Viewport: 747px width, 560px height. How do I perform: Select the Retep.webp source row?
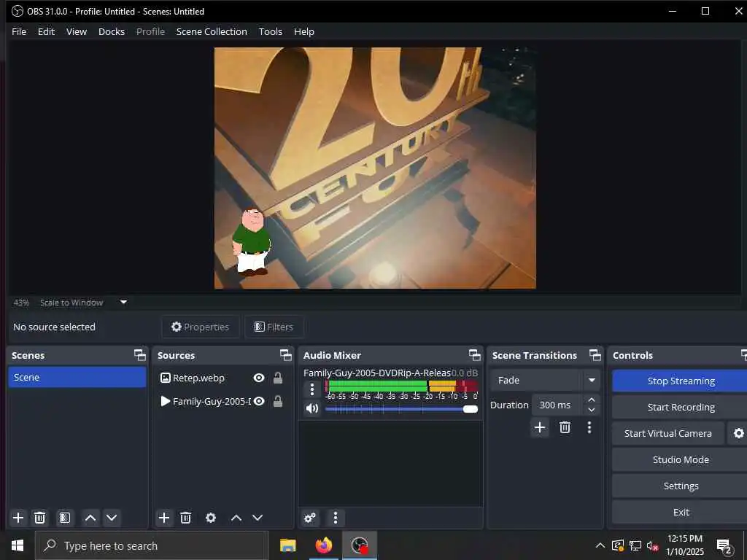[223, 378]
